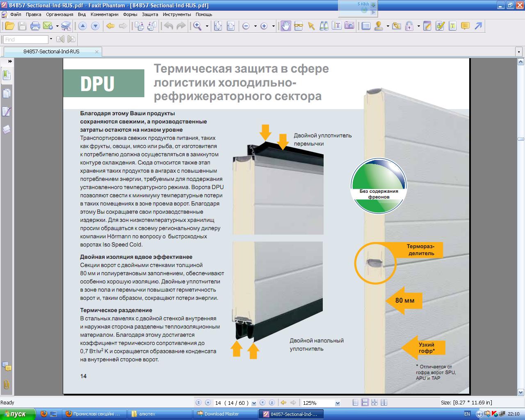Click the Undo curved arrow icon

(168, 26)
